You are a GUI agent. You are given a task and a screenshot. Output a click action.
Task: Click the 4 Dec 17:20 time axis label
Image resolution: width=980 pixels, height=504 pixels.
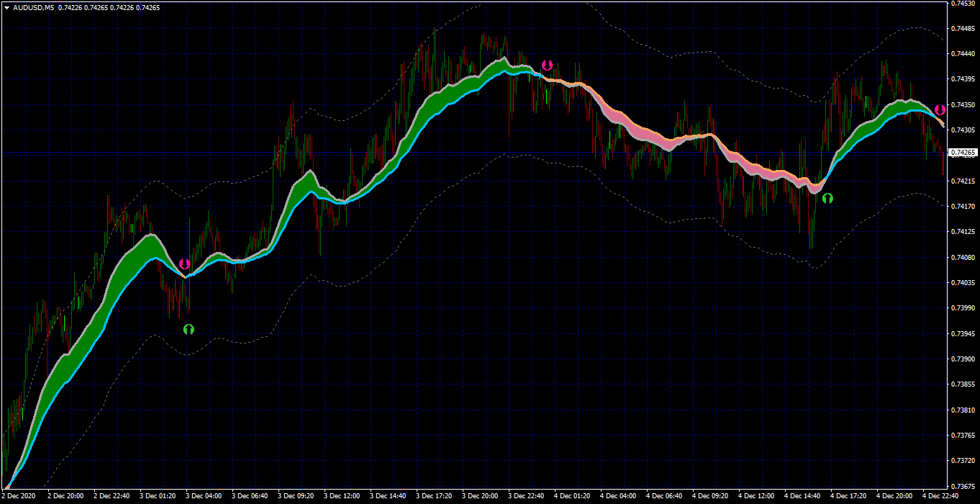(x=849, y=496)
